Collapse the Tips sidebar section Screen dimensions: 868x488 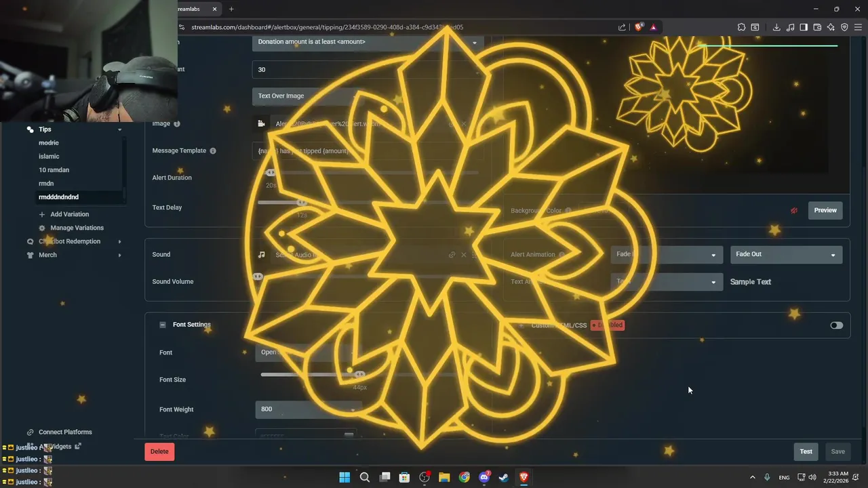pyautogui.click(x=120, y=129)
